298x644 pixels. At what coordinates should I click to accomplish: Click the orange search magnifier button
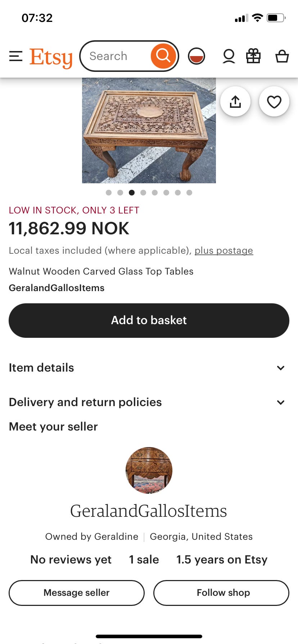click(x=163, y=56)
